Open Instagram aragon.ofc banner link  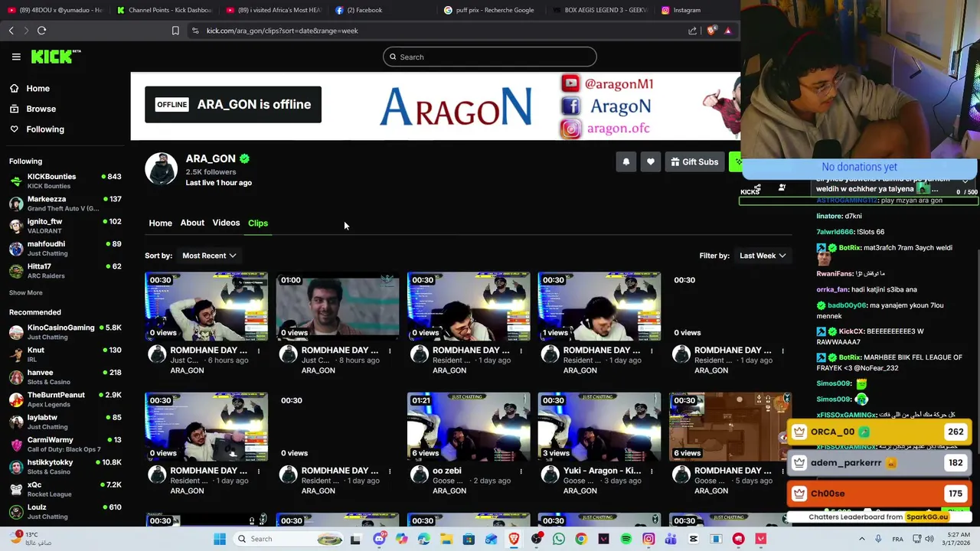606,129
